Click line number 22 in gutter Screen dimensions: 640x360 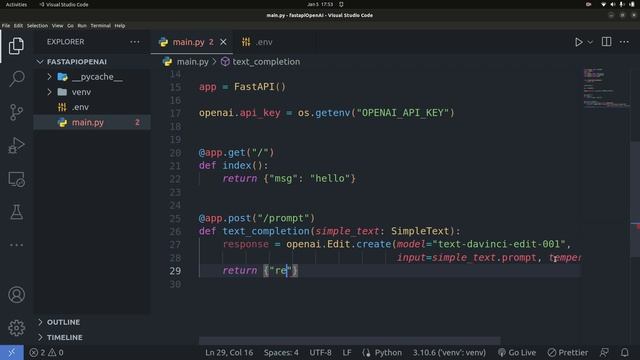coord(175,179)
